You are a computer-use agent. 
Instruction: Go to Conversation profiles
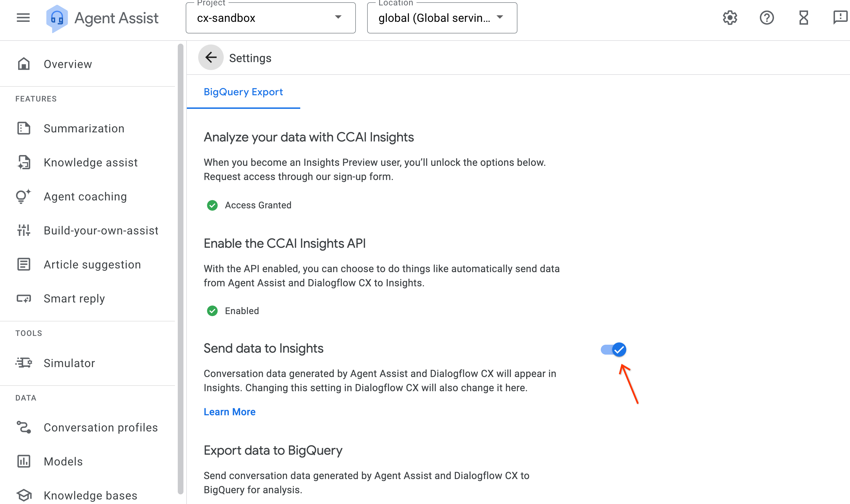[x=101, y=427]
